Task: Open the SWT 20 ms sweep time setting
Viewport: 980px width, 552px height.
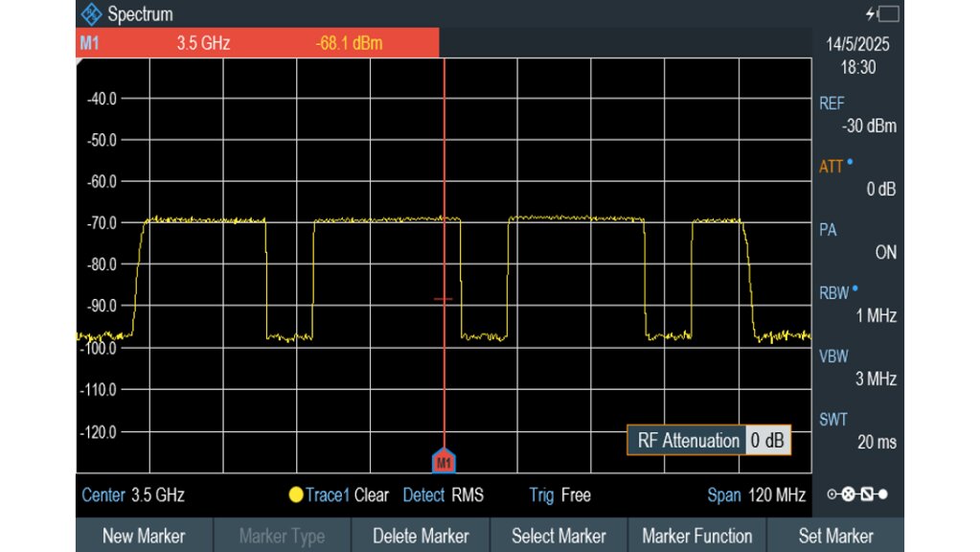Action: [x=857, y=430]
